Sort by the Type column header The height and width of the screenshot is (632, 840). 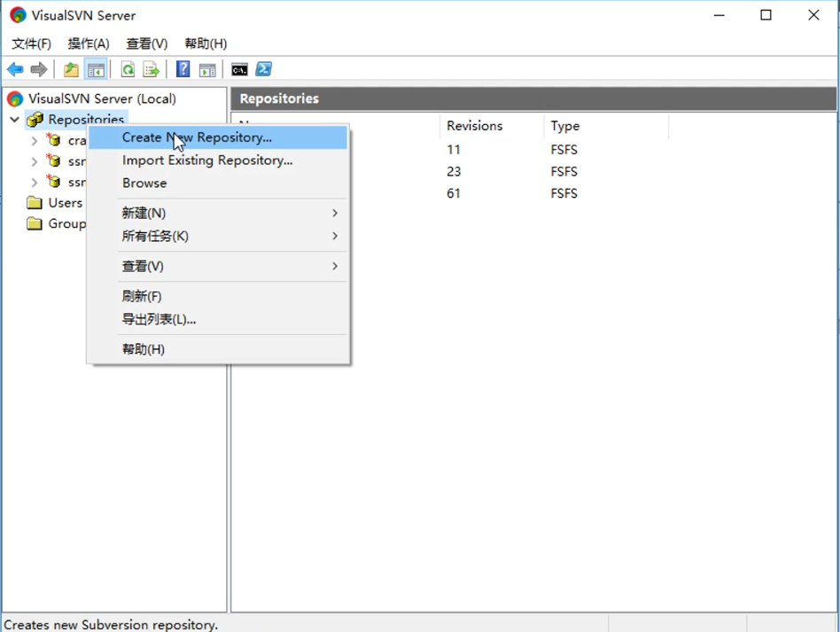[606, 126]
